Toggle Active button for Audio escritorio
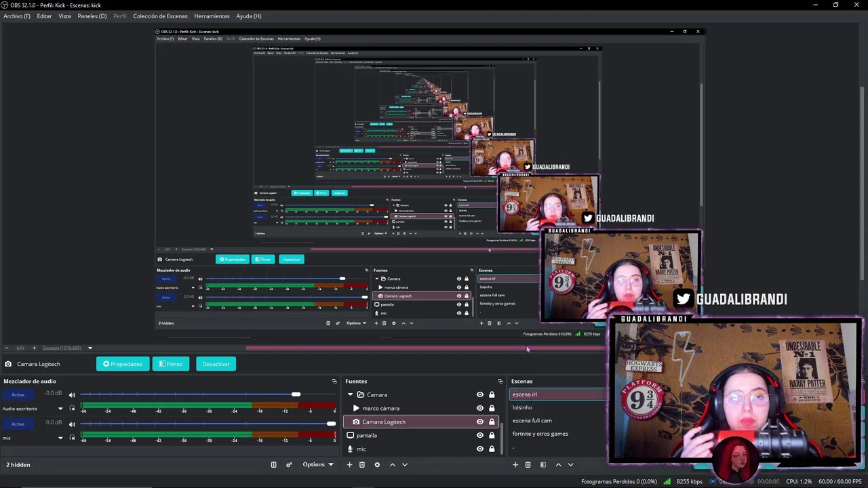Image resolution: width=868 pixels, height=488 pixels. [18, 394]
